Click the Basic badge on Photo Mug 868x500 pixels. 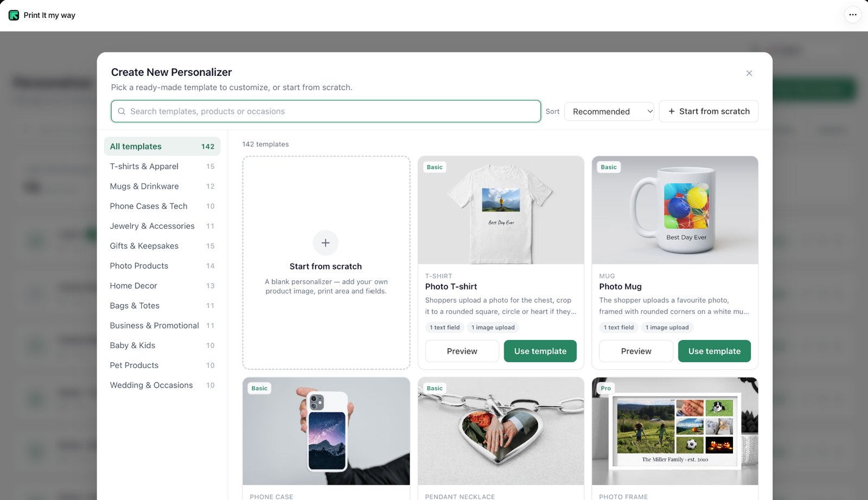click(609, 167)
